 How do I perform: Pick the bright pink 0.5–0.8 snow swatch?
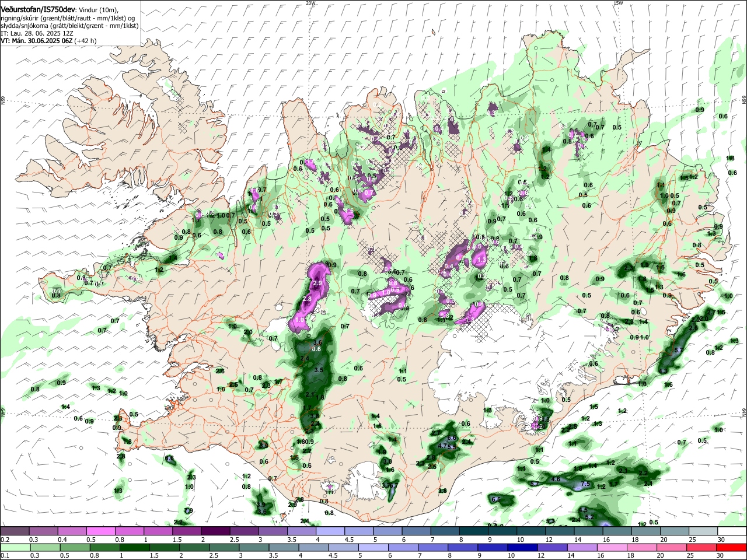coord(102,531)
